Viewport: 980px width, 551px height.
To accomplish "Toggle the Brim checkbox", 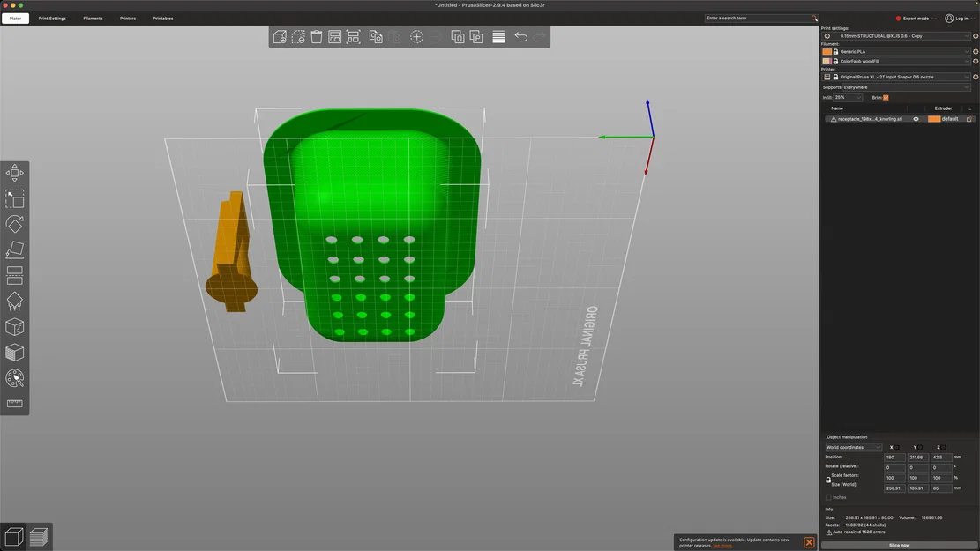I will (886, 98).
